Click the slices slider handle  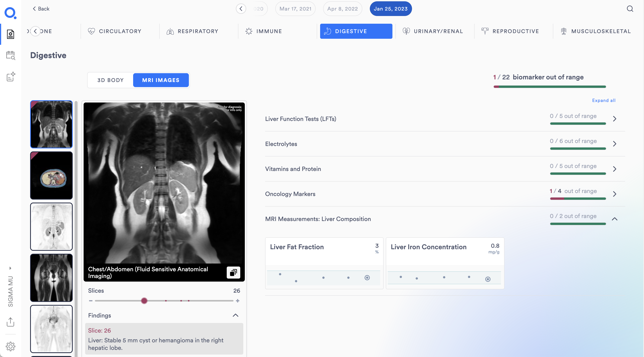coord(144,301)
